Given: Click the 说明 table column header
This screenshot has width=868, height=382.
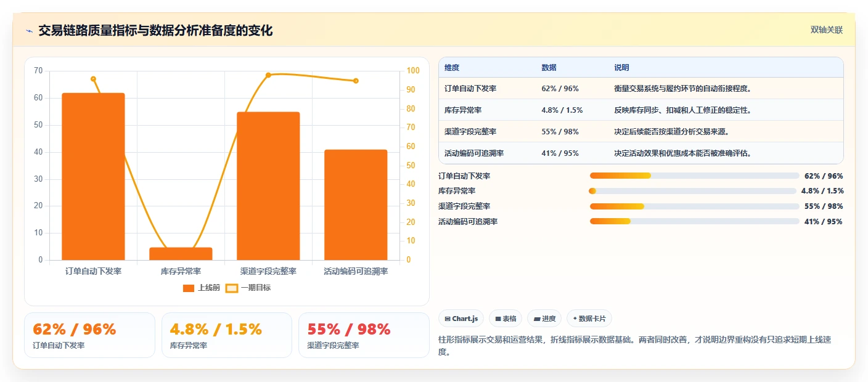Looking at the screenshot, I should tap(621, 68).
